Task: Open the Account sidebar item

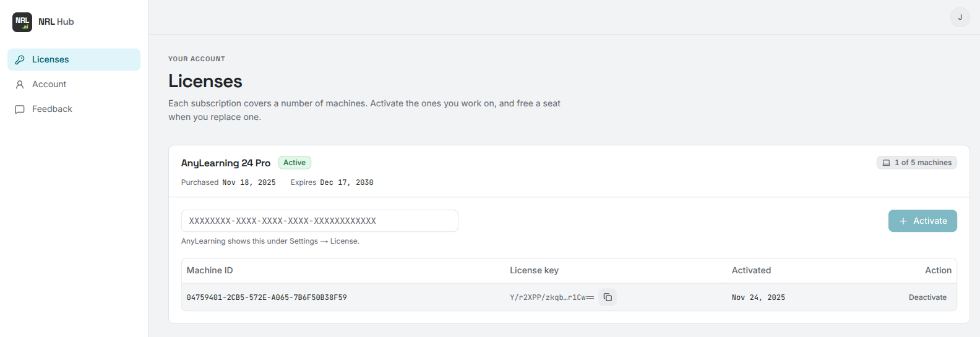Action: tap(74, 84)
